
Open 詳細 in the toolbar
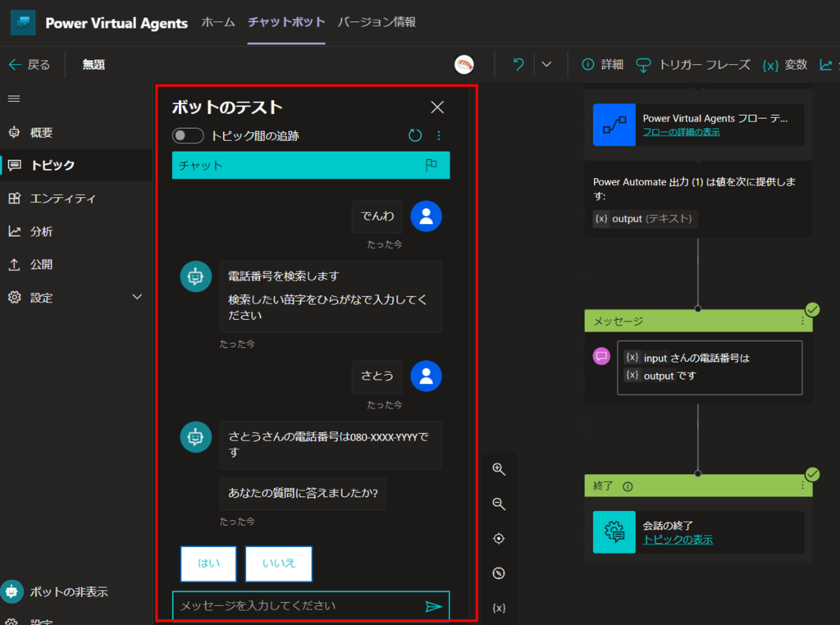[603, 65]
